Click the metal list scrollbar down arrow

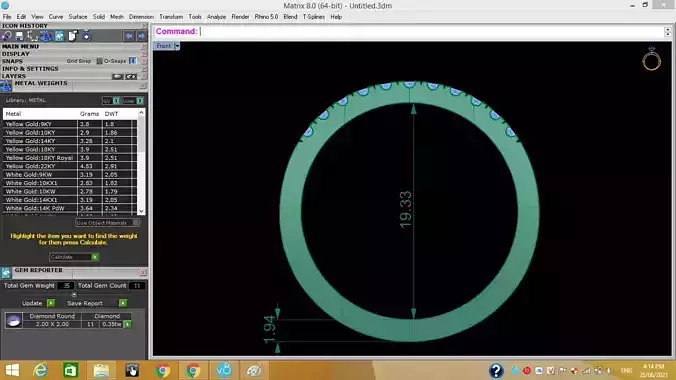click(141, 211)
